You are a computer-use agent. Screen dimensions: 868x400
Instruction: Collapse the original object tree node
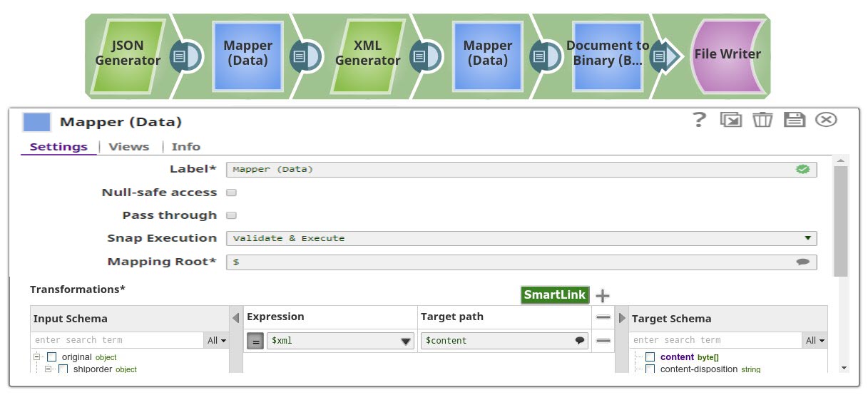click(37, 357)
